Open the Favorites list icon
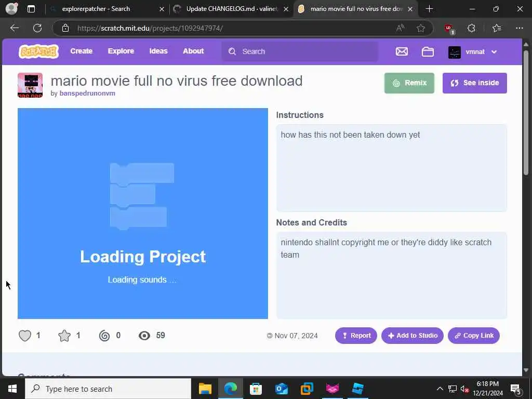532x399 pixels. pyautogui.click(x=497, y=28)
